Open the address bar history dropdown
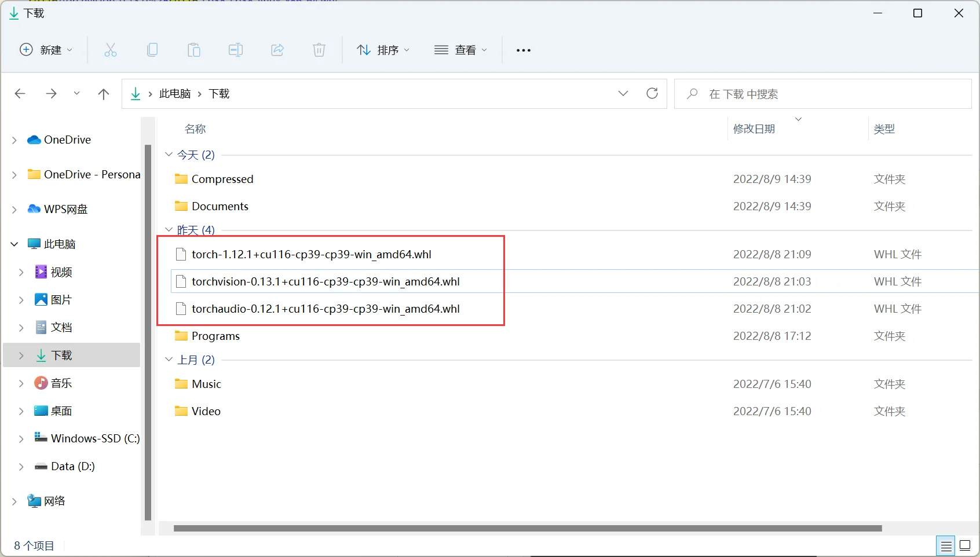The width and height of the screenshot is (980, 557). point(623,94)
